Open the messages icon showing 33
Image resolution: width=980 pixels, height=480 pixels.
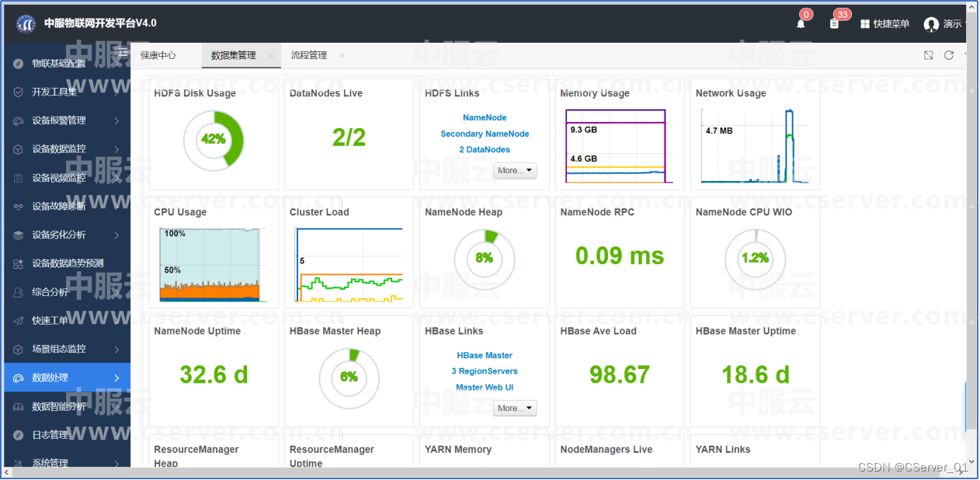(x=834, y=24)
